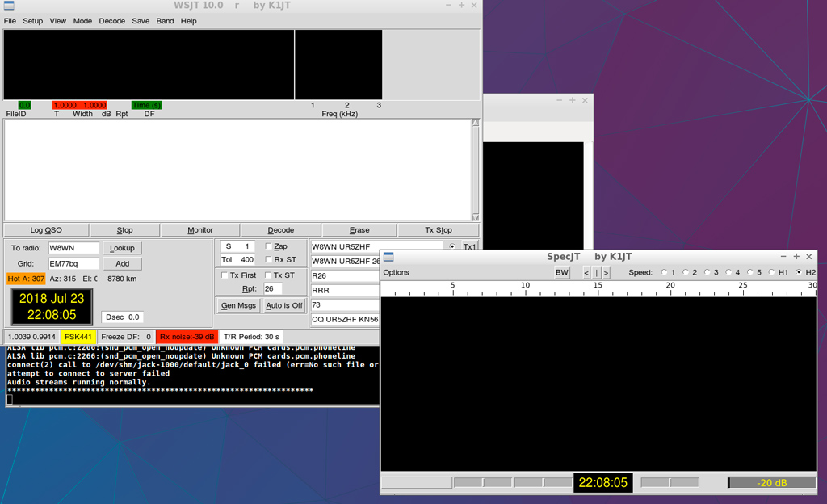Click the To radio callsign field

(73, 248)
